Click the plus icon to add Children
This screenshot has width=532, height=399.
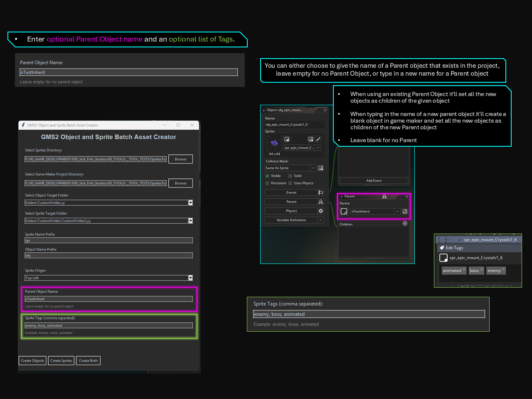click(x=405, y=224)
